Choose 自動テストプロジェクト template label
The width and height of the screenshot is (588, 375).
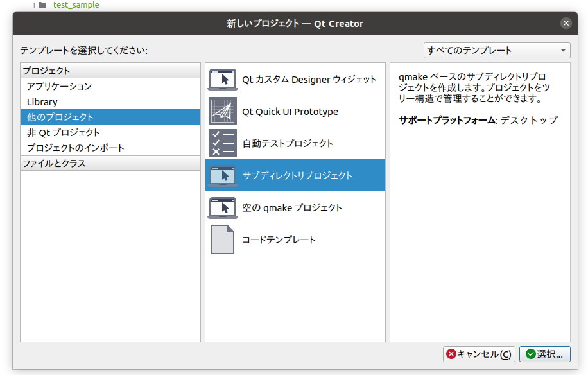pos(288,143)
